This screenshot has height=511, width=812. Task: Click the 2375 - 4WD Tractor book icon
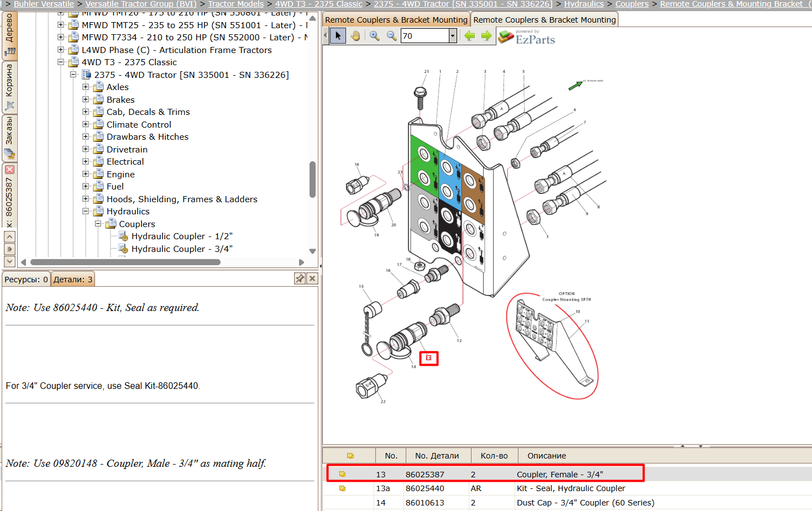coord(86,75)
